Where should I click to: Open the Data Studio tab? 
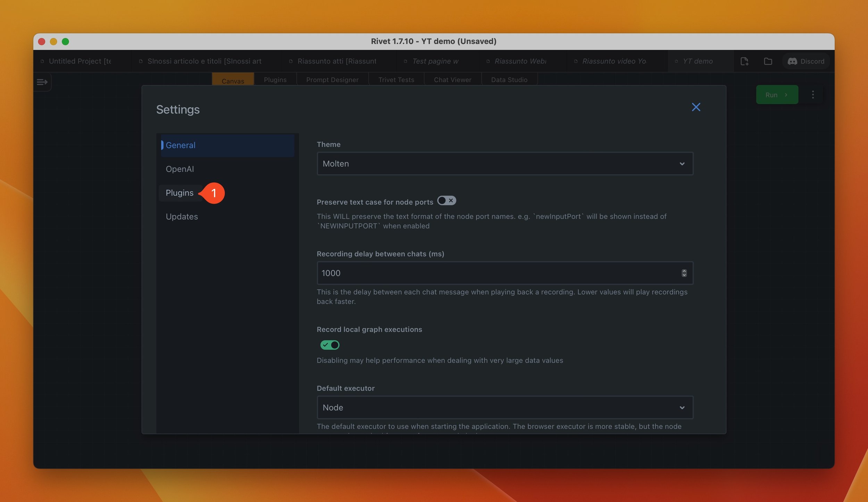[x=509, y=80]
